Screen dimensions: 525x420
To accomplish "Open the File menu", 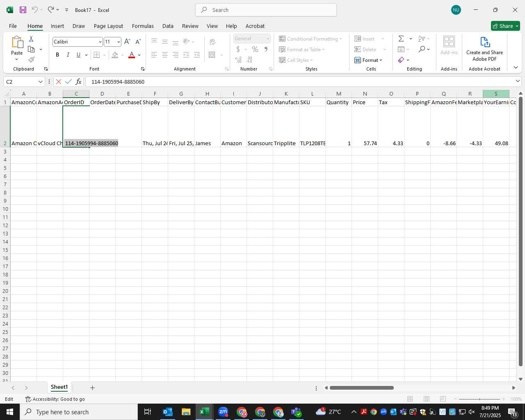I will click(x=13, y=26).
